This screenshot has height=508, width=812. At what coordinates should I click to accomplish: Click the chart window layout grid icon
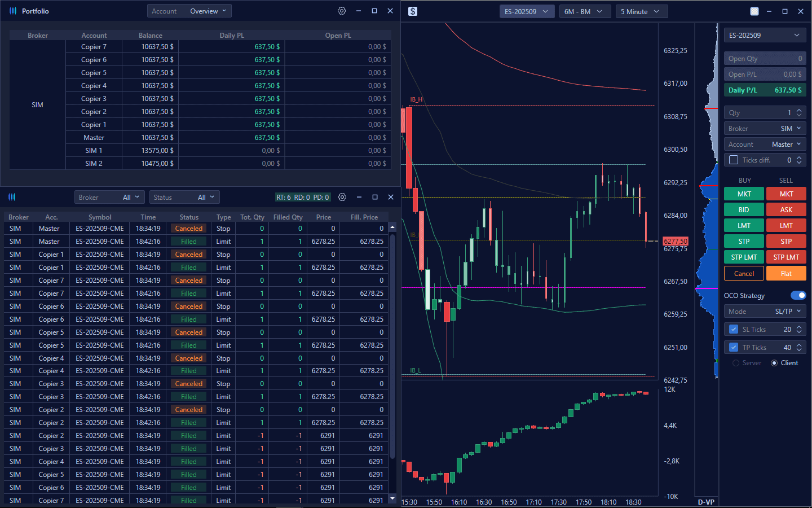[754, 11]
